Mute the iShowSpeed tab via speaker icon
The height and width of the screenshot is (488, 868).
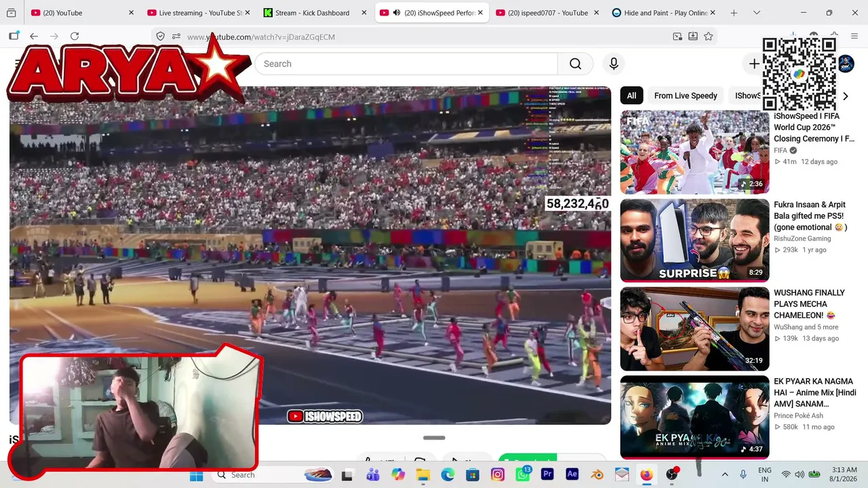pos(397,13)
